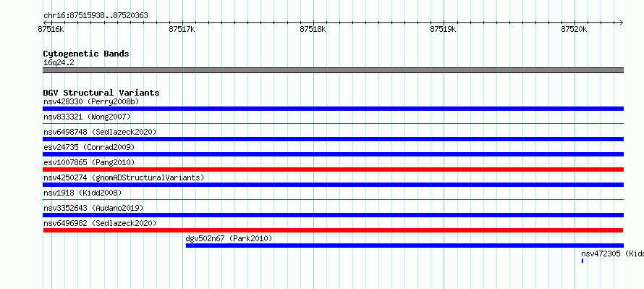
Task: Select the blue esv24735 variant bar
Action: coord(333,154)
